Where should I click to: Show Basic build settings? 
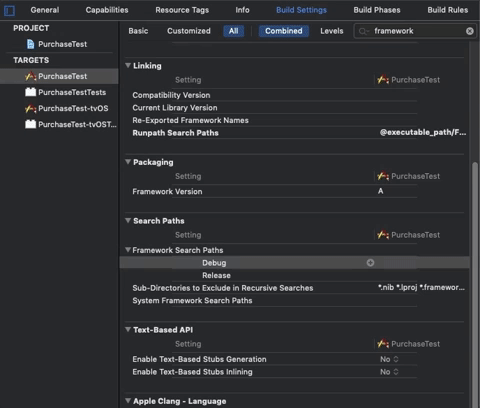(x=138, y=31)
